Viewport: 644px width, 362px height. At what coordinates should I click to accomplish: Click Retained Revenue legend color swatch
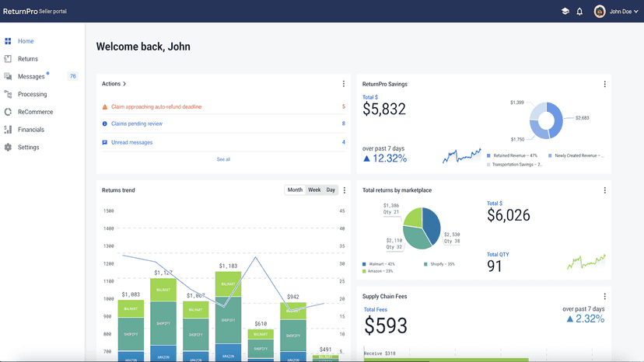(x=488, y=155)
